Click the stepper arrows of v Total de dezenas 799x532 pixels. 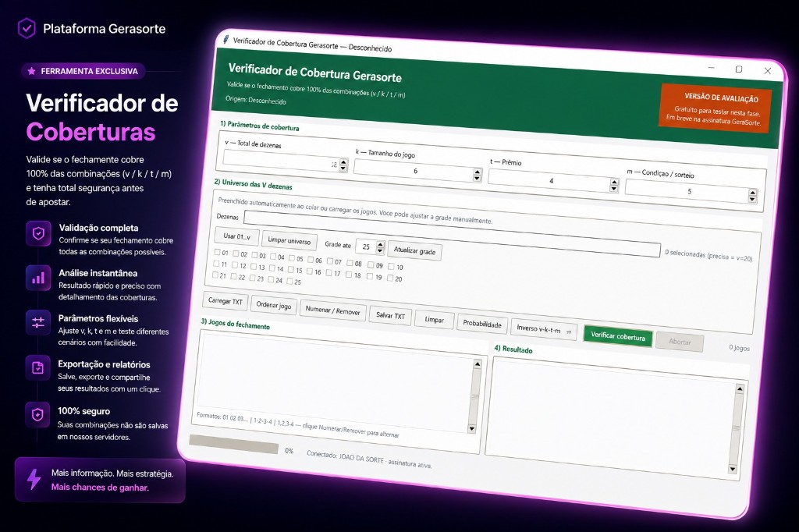[x=343, y=165]
